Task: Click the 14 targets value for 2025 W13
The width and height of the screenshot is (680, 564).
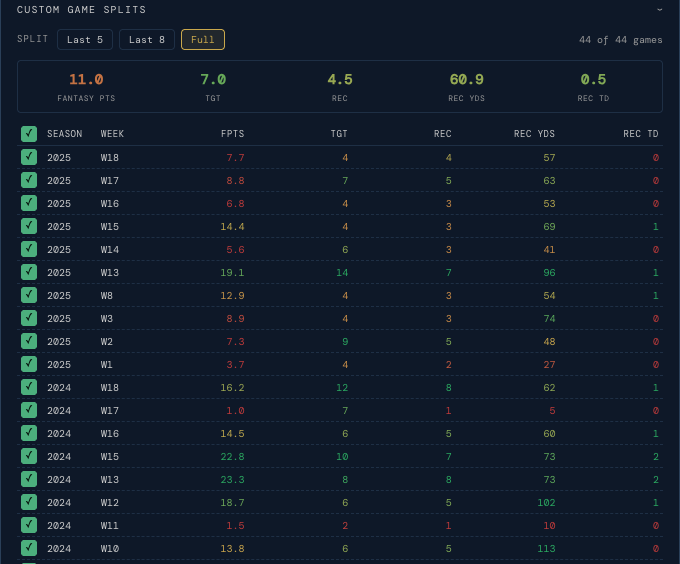Action: point(342,273)
